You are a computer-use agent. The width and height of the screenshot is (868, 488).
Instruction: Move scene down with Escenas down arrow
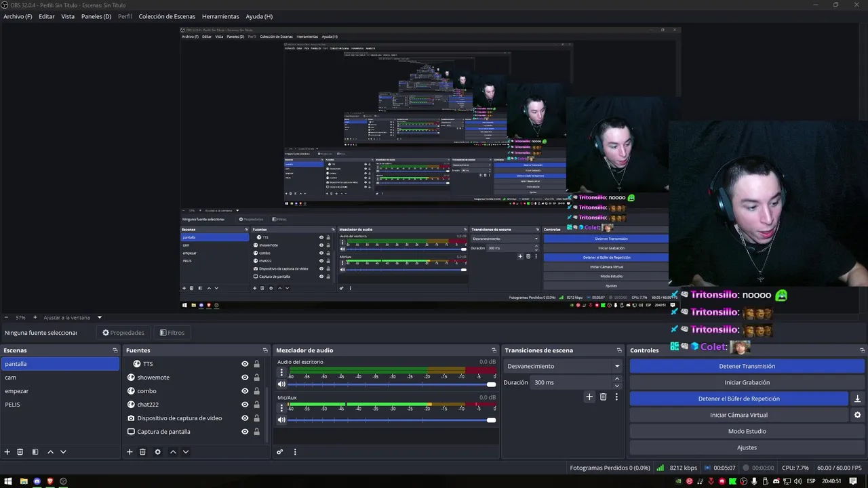click(x=63, y=452)
